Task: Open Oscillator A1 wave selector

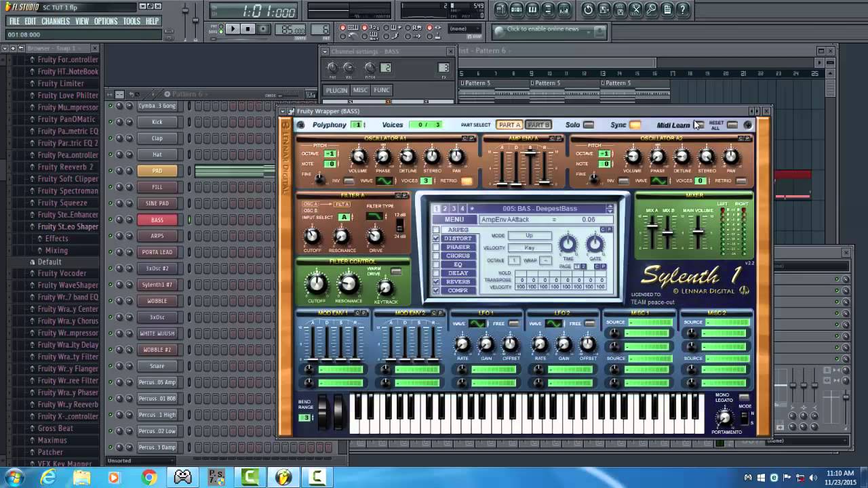Action: pyautogui.click(x=384, y=181)
